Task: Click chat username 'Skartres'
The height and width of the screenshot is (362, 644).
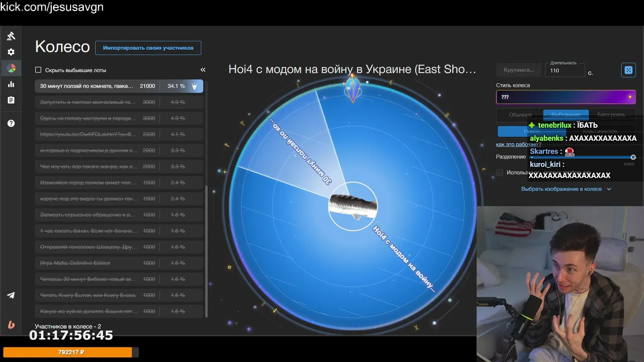Action: (x=544, y=151)
